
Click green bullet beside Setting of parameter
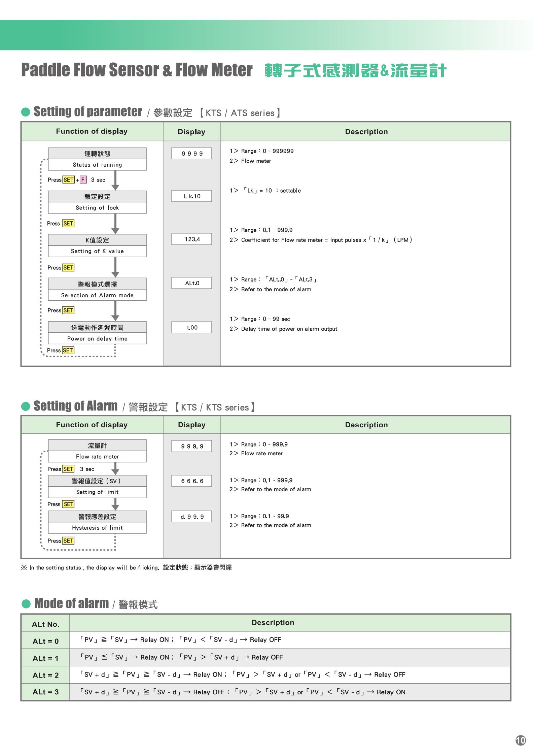tap(26, 112)
